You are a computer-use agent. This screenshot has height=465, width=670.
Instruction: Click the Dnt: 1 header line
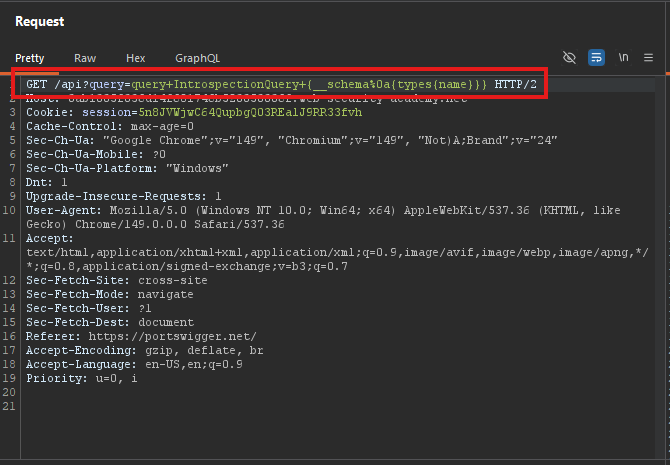(47, 182)
